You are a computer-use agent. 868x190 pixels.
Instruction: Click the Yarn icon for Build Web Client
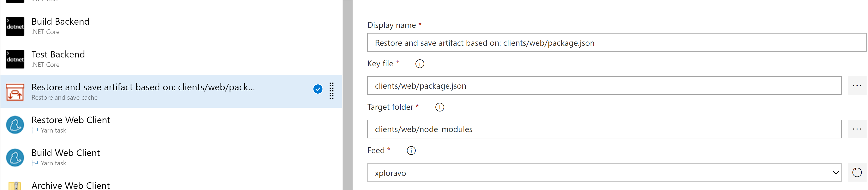point(15,158)
